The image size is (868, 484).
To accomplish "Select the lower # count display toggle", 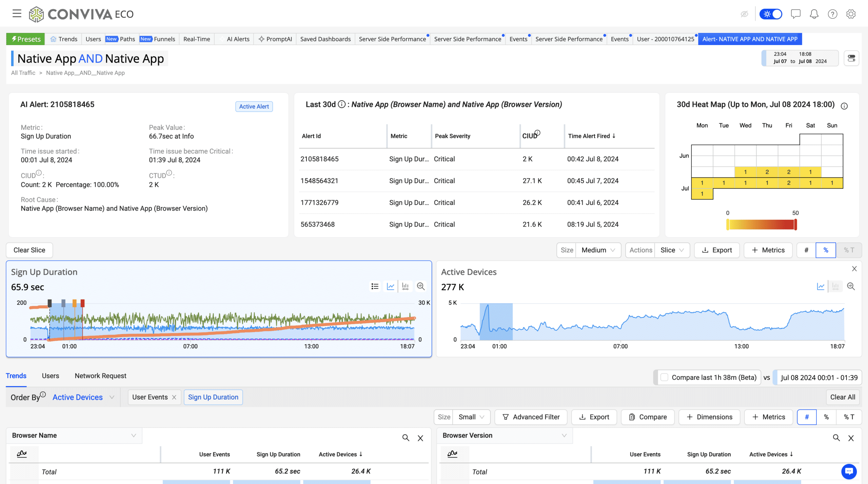I will (x=806, y=417).
